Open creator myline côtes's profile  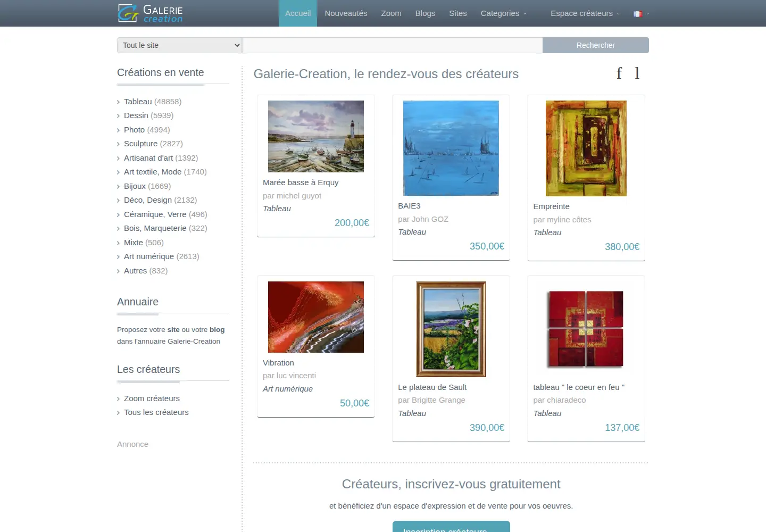coord(569,220)
